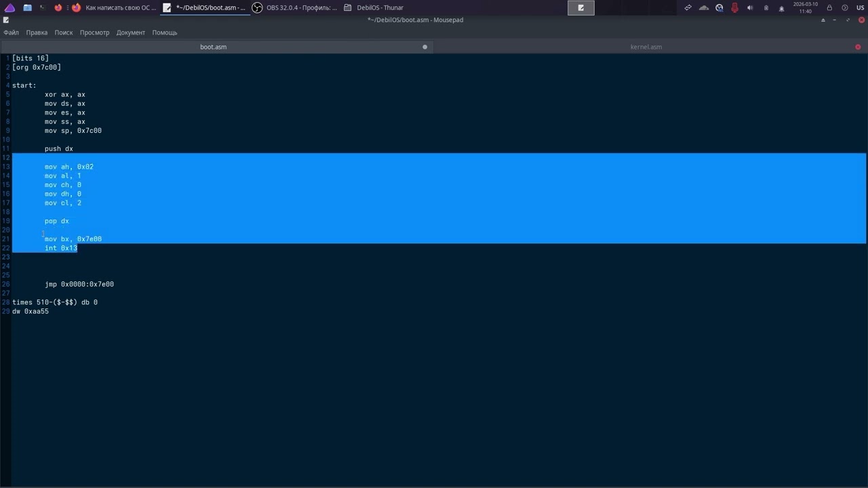This screenshot has width=868, height=488.
Task: Click the line 'mov sp, 0x7c00'
Action: (x=73, y=131)
